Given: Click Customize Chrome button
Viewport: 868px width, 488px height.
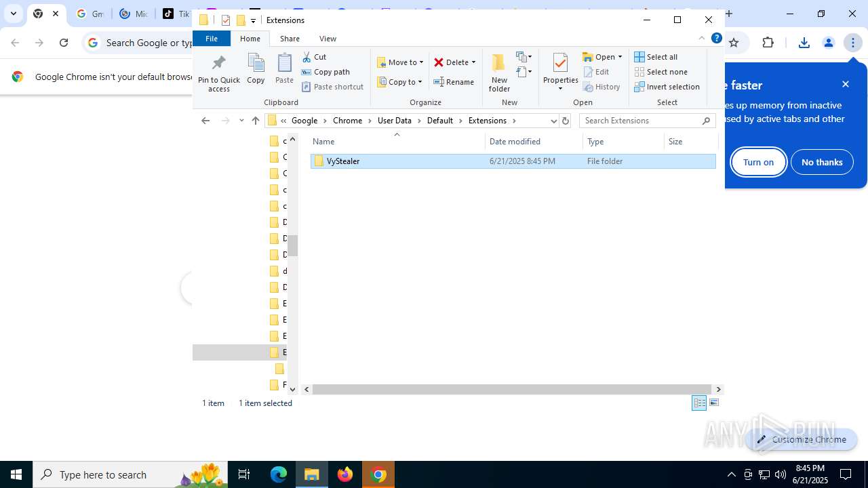Looking at the screenshot, I should point(802,439).
